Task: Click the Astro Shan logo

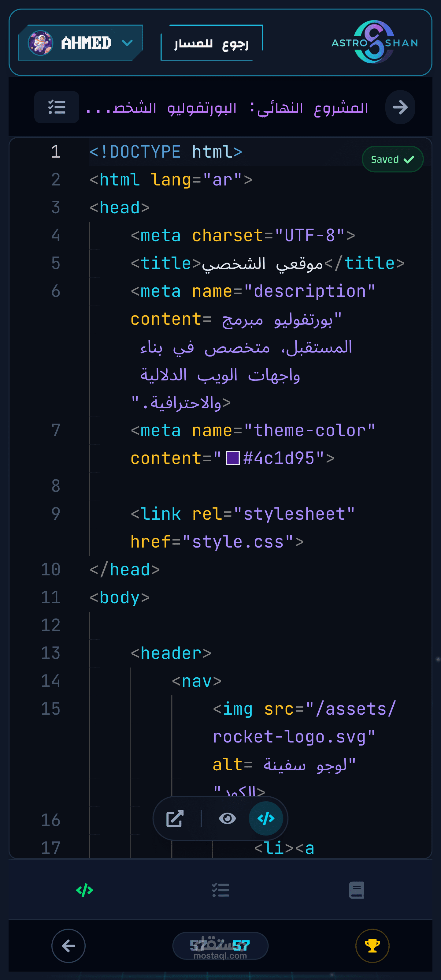Action: 374,42
